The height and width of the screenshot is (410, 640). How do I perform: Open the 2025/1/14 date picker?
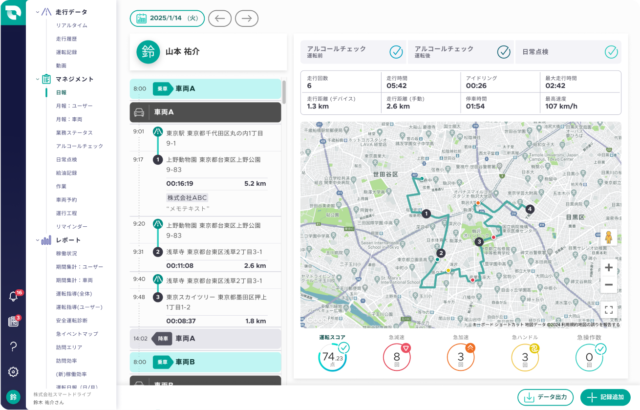(x=167, y=18)
